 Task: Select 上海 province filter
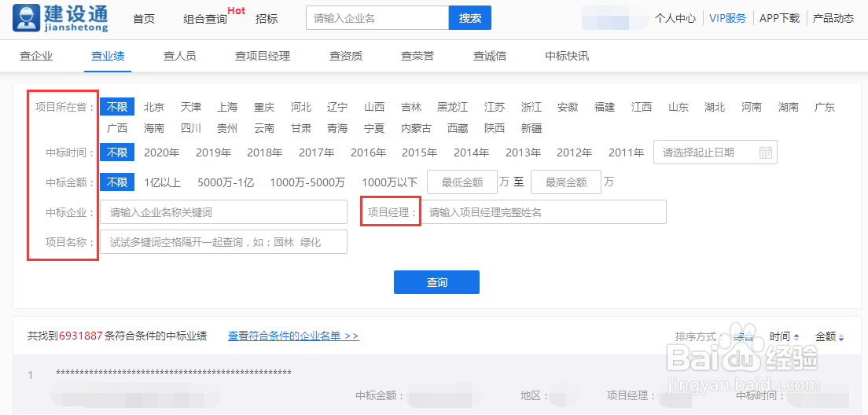pos(227,108)
